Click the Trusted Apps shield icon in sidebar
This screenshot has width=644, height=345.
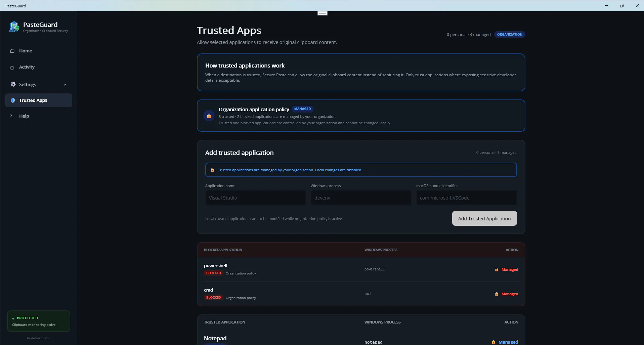pyautogui.click(x=13, y=100)
